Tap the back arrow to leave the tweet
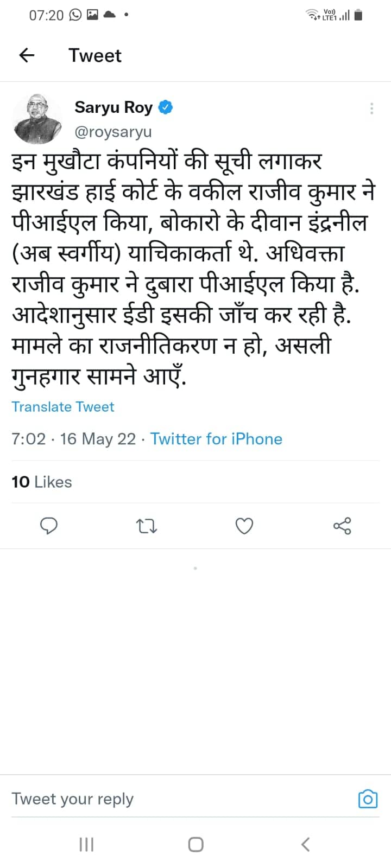Screen dimensions: 391x868 click(26, 55)
